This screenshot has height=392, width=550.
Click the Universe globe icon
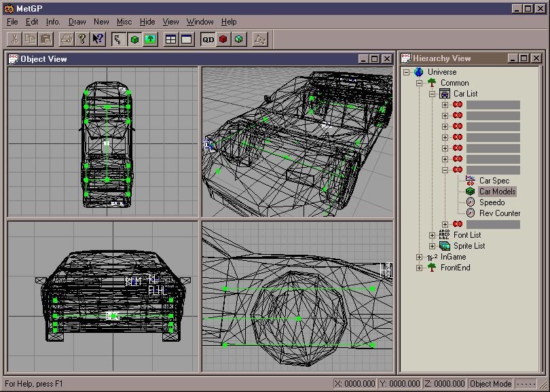pos(418,72)
